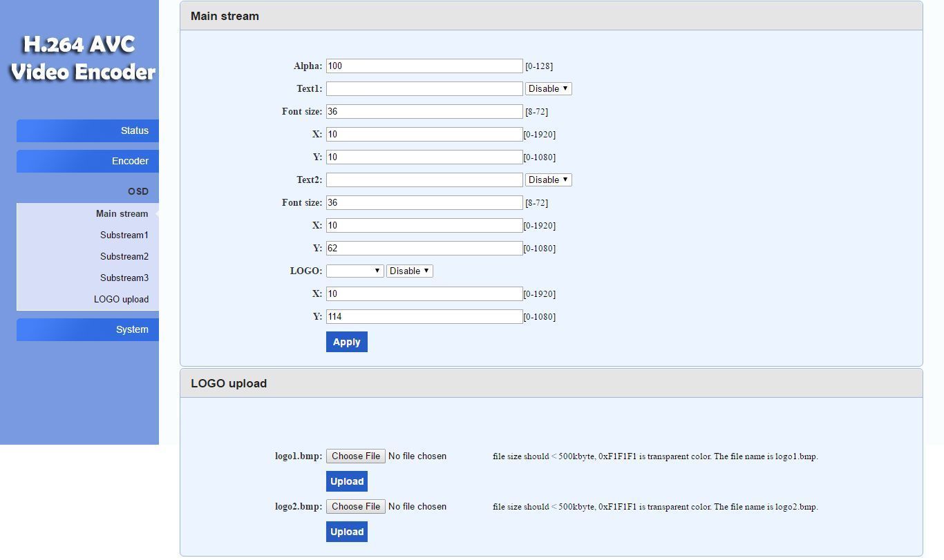Select Substream2 in the OSD submenu

point(124,256)
